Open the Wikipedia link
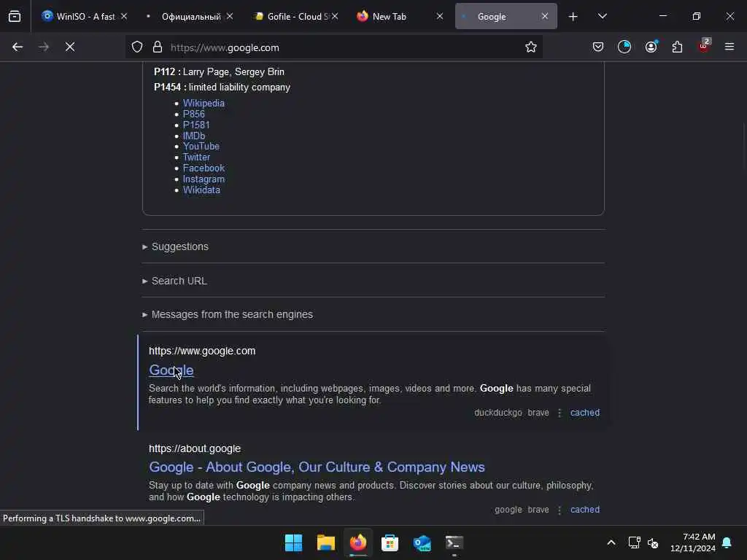 204,104
